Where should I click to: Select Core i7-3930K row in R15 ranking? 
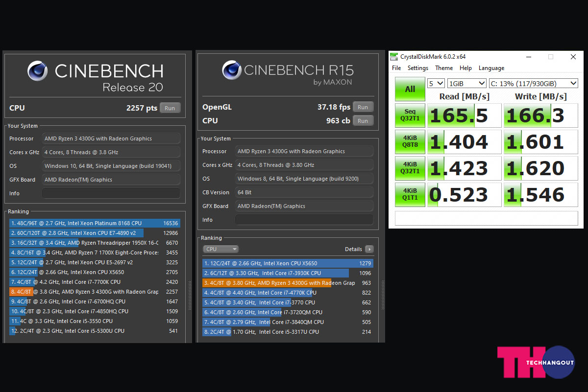(288, 273)
